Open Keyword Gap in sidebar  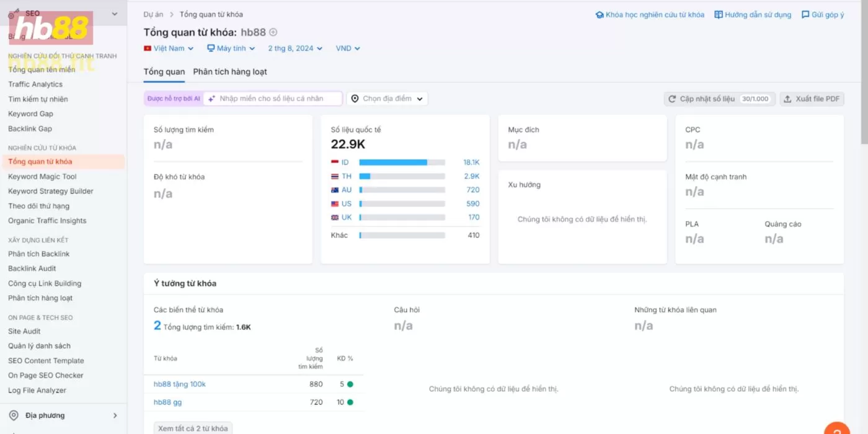tap(30, 114)
